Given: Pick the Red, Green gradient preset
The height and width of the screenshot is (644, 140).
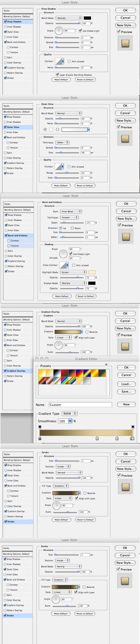Looking at the screenshot, I should 65,373.
